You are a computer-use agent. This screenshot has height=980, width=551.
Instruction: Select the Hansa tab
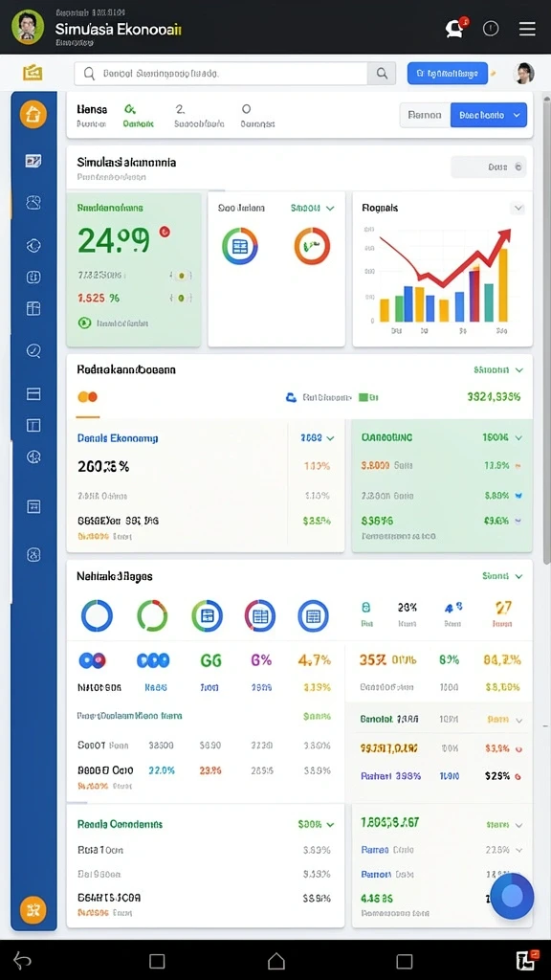[x=92, y=115]
